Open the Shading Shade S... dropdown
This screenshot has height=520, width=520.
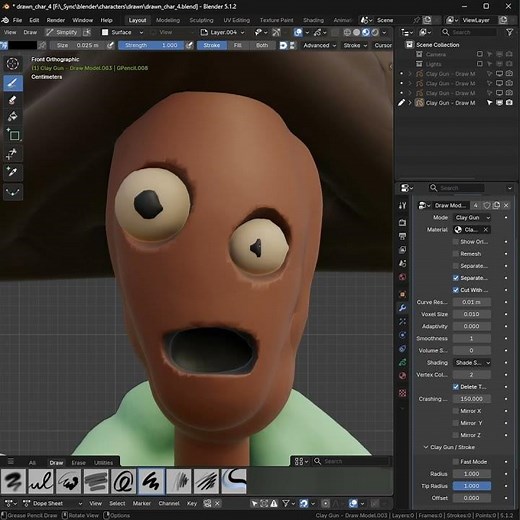click(x=472, y=363)
